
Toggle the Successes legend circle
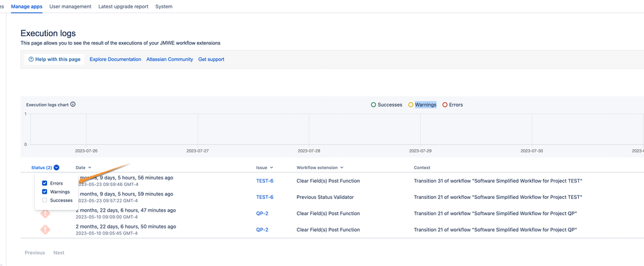[374, 105]
